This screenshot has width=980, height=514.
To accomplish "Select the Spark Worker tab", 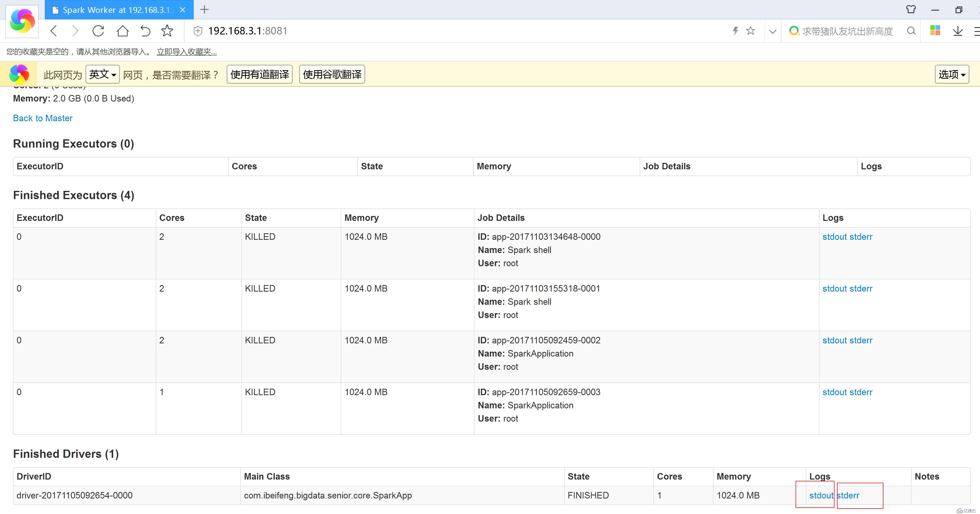I will [x=119, y=10].
